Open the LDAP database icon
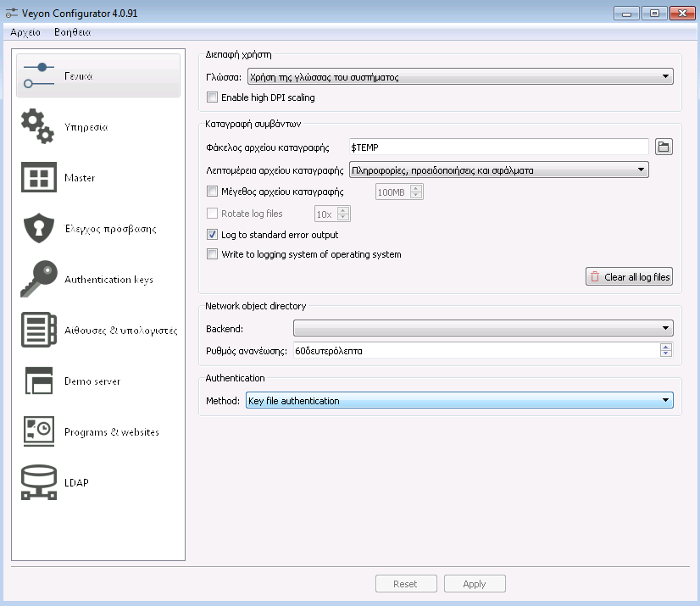This screenshot has height=606, width=700. (x=39, y=482)
